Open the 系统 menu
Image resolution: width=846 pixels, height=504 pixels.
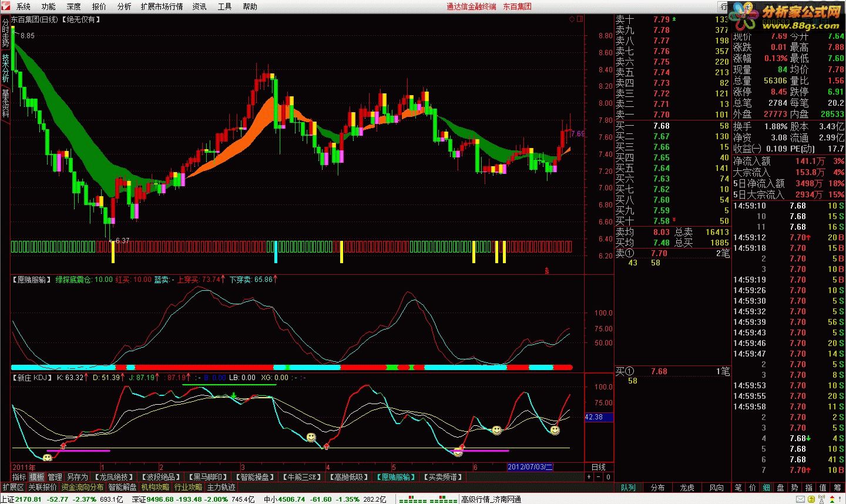coord(23,6)
